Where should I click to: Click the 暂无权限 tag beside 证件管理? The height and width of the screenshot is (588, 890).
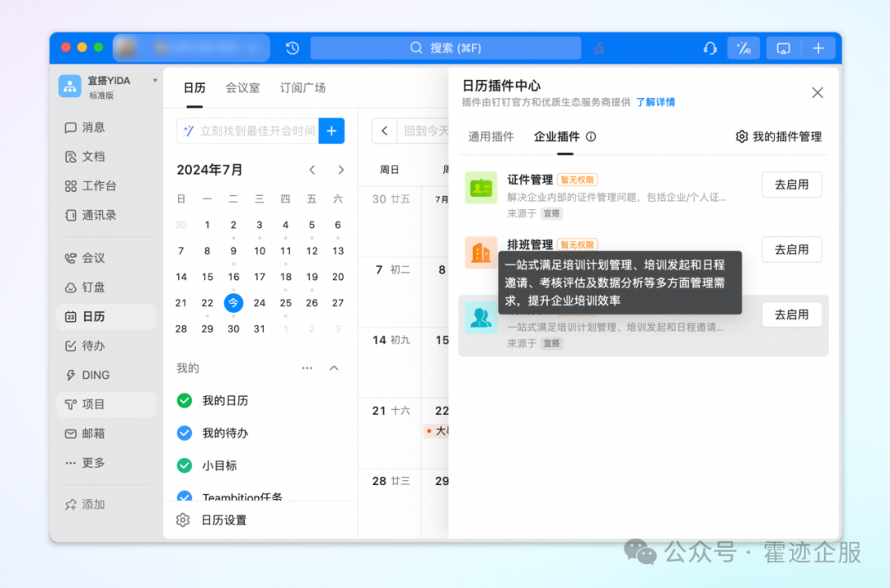click(x=577, y=180)
